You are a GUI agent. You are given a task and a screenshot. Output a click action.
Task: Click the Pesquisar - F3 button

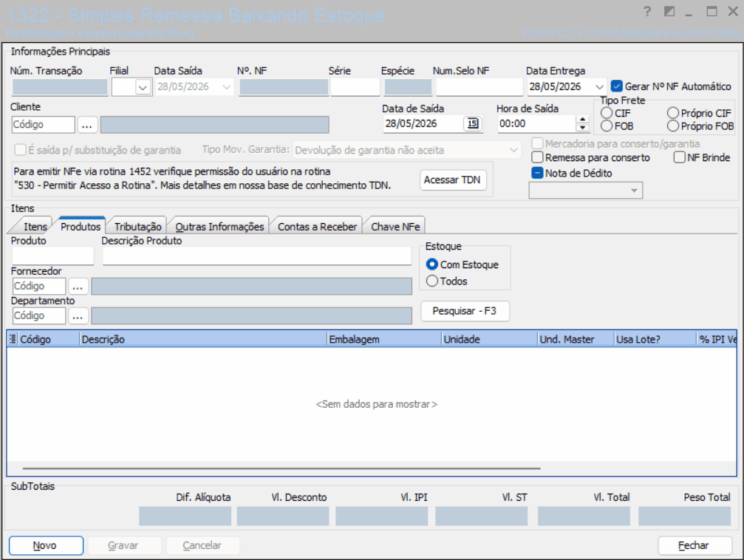[465, 311]
